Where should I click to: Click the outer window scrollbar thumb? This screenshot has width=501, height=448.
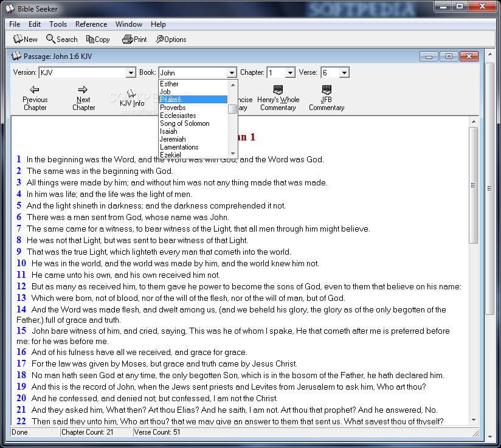coord(490,188)
